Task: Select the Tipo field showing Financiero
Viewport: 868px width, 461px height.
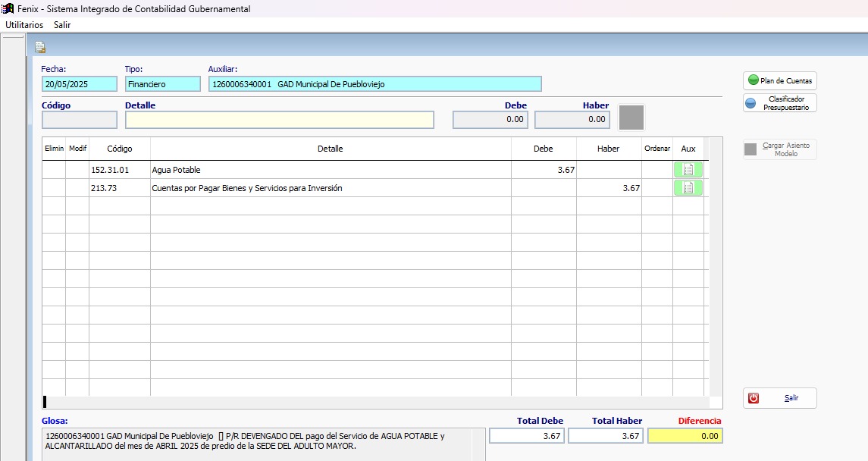Action: point(156,84)
